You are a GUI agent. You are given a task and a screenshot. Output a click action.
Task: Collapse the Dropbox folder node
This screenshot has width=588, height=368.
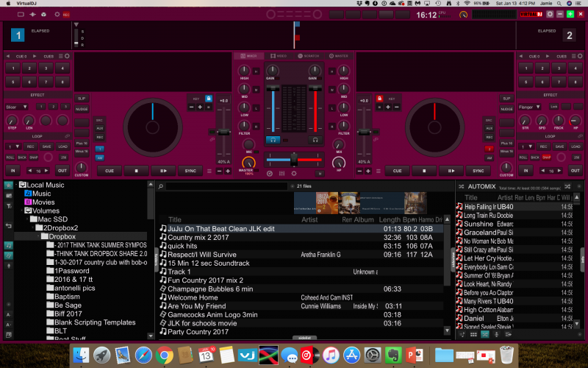tap(38, 236)
